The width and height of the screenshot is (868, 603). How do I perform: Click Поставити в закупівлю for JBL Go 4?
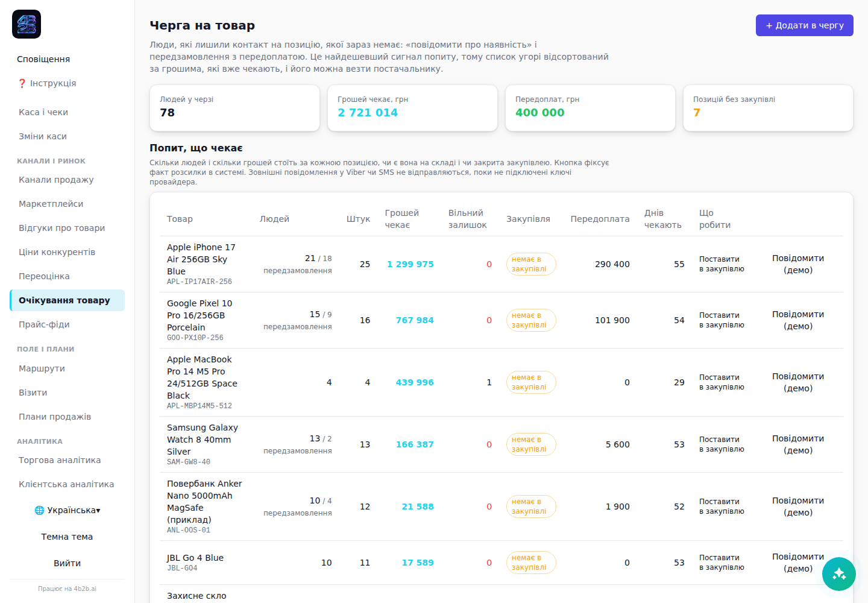[x=722, y=563]
